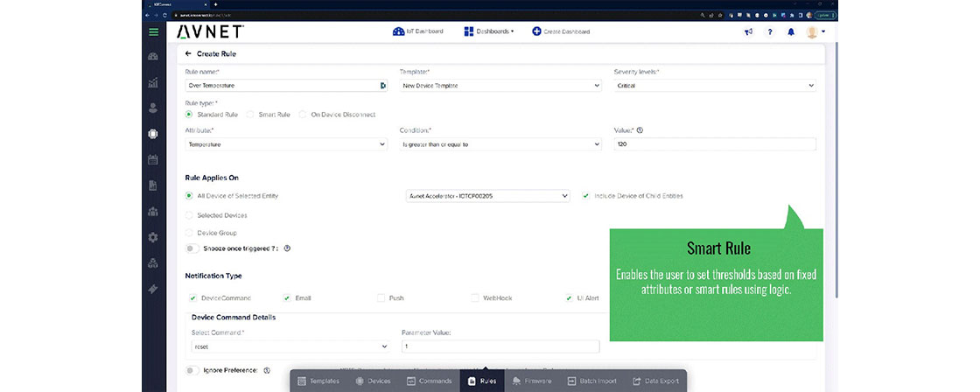Screen dimensions: 980x392
Task: Select All Device of Selected Entity radio
Action: pyautogui.click(x=189, y=196)
